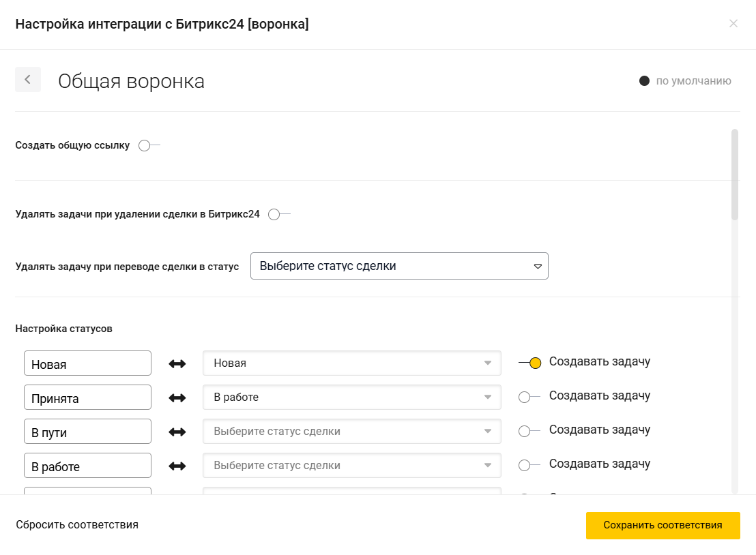Open the deal status dropdown for Новая
This screenshot has height=555, width=756.
click(352, 363)
